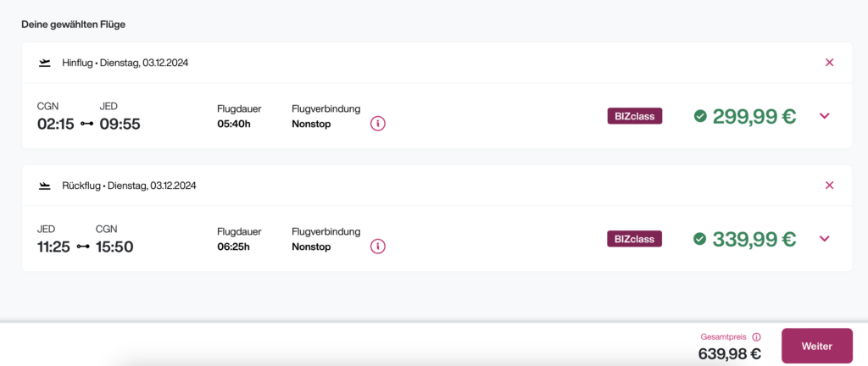Viewport: 868px width, 366px height.
Task: Click the departing plane icon for Hinflug
Action: point(45,63)
